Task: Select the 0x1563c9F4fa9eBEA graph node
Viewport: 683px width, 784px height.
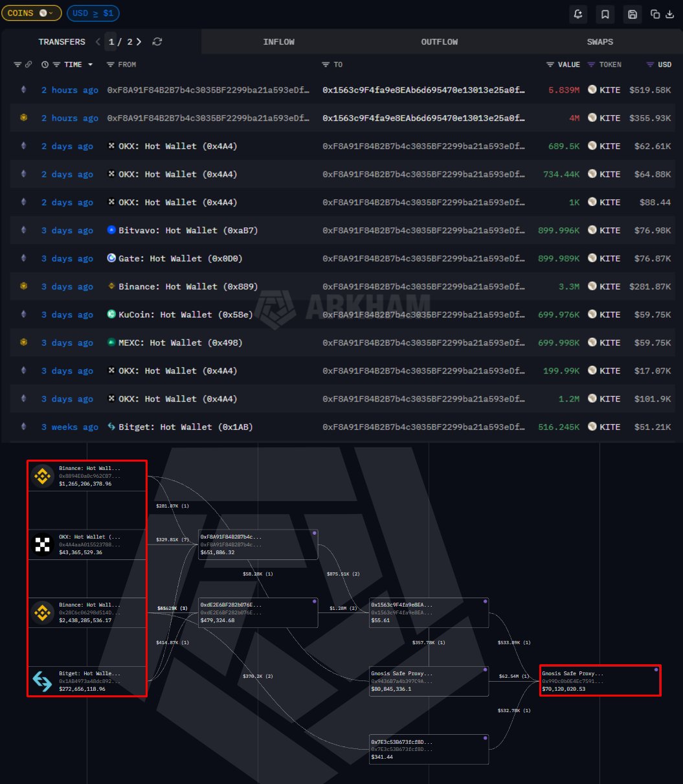Action: point(429,612)
